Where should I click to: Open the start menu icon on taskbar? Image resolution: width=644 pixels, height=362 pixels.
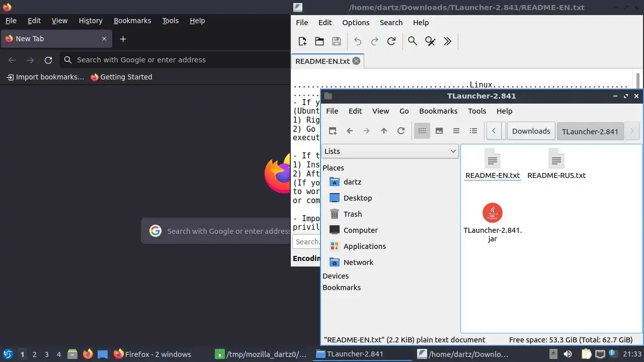point(8,354)
